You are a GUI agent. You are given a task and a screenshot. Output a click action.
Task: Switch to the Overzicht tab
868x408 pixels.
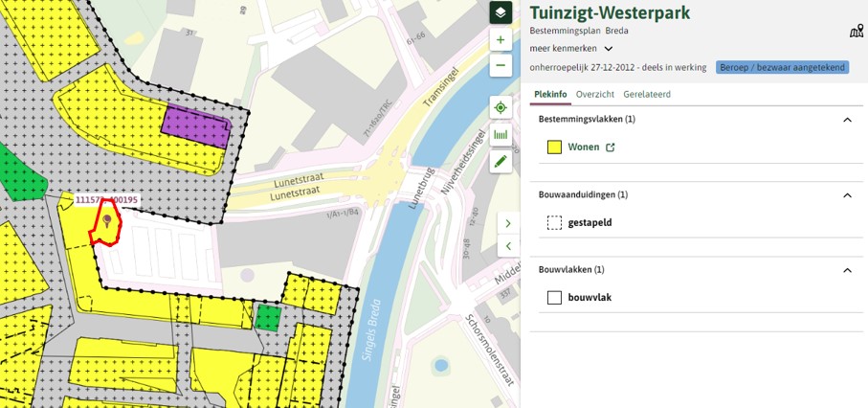tap(595, 94)
